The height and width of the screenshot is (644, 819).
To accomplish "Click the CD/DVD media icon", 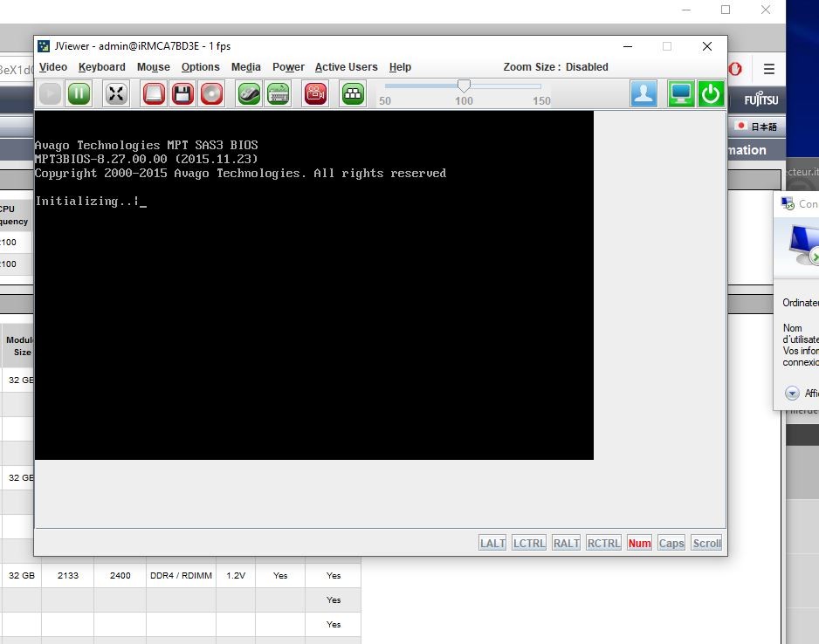I will (211, 94).
